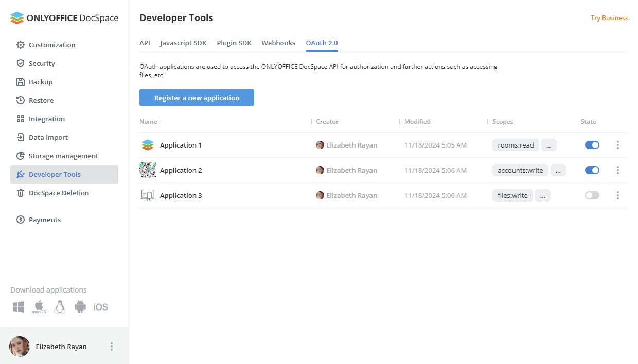Viewport: 638px width, 364px height.
Task: Open Application 1 three-dot options menu
Action: (618, 145)
